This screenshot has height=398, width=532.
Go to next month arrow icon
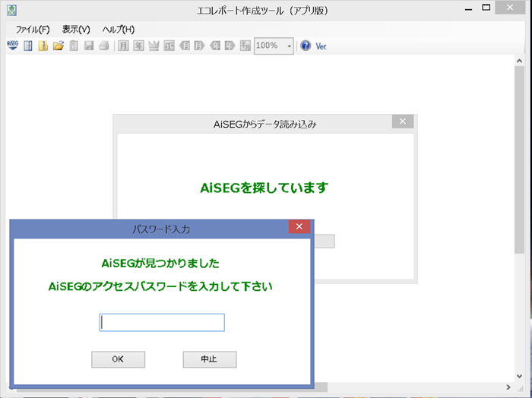click(x=199, y=46)
